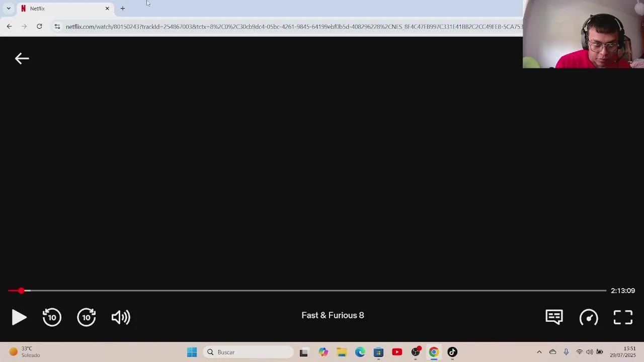Open the recording app with red dot
Viewport: 644px width, 362px height.
[416, 352]
